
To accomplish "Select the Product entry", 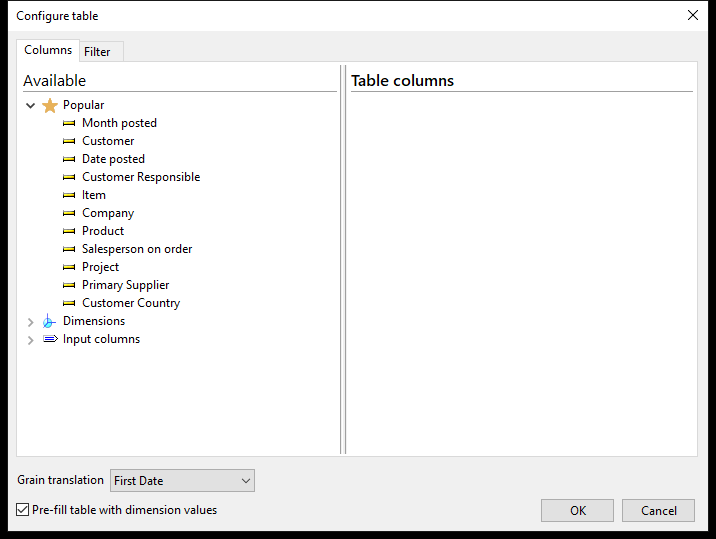I will click(103, 231).
